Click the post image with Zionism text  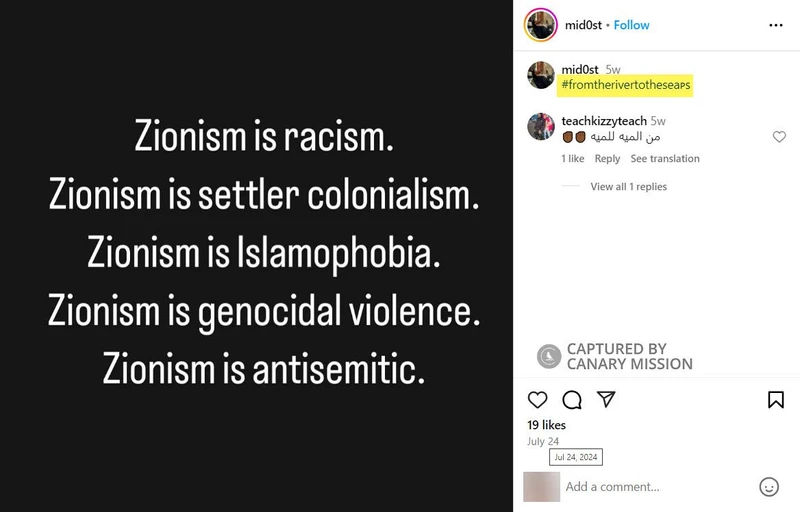[257, 256]
